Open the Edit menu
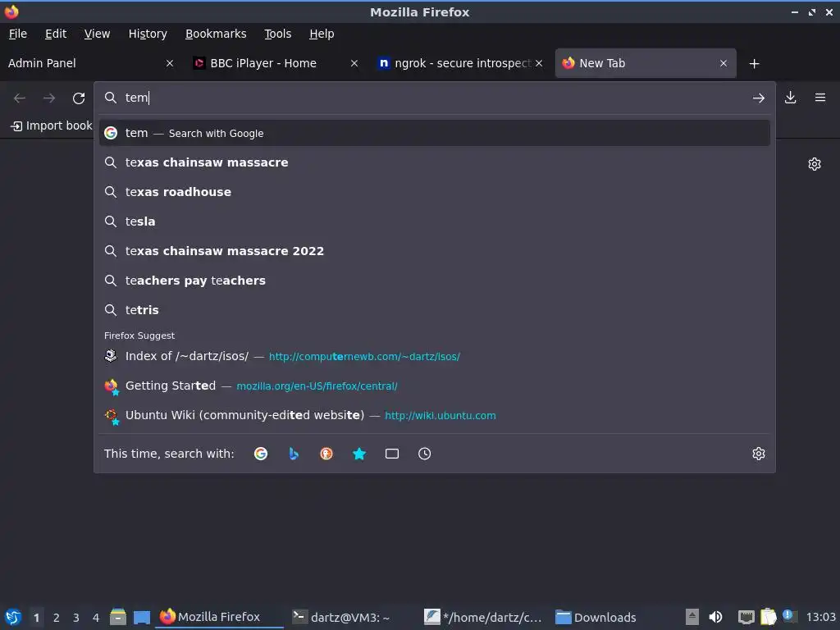This screenshot has height=630, width=840. tap(56, 34)
